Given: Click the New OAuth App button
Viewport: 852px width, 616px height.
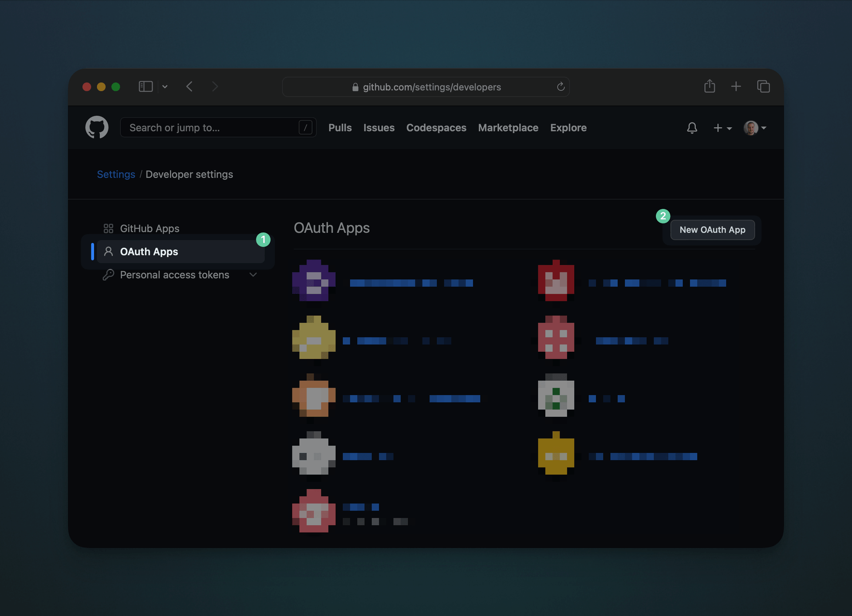Looking at the screenshot, I should [x=712, y=230].
